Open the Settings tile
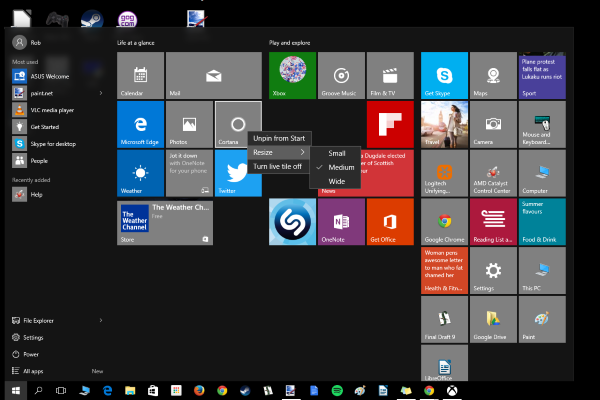 click(493, 270)
